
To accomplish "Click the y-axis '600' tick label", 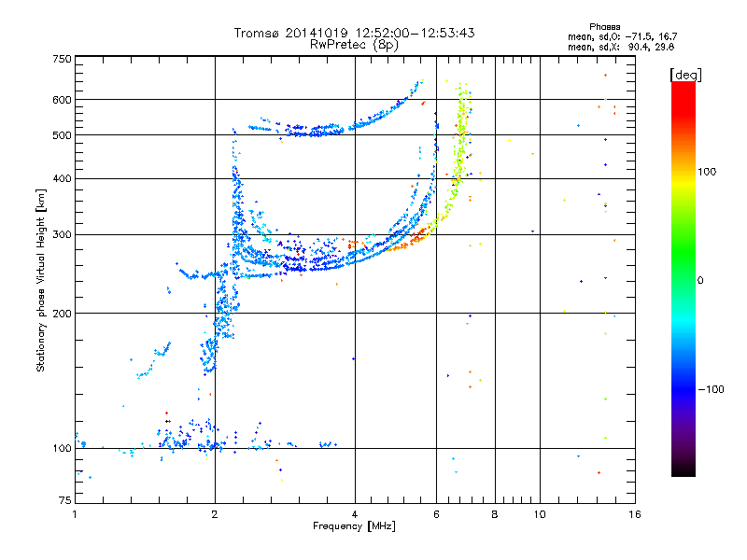I will coord(62,100).
